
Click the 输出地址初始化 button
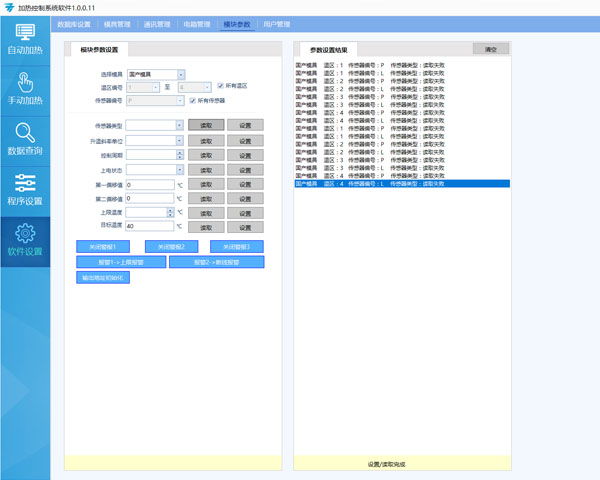coord(103,277)
